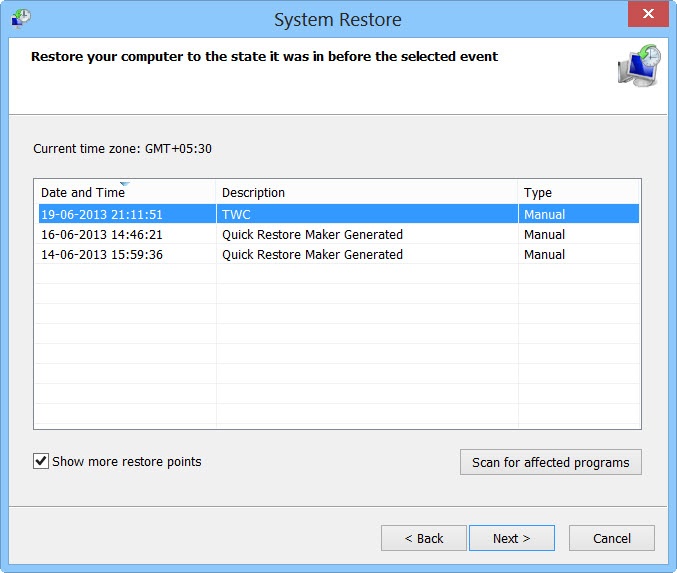Sort list by Date and Time column

coord(83,193)
